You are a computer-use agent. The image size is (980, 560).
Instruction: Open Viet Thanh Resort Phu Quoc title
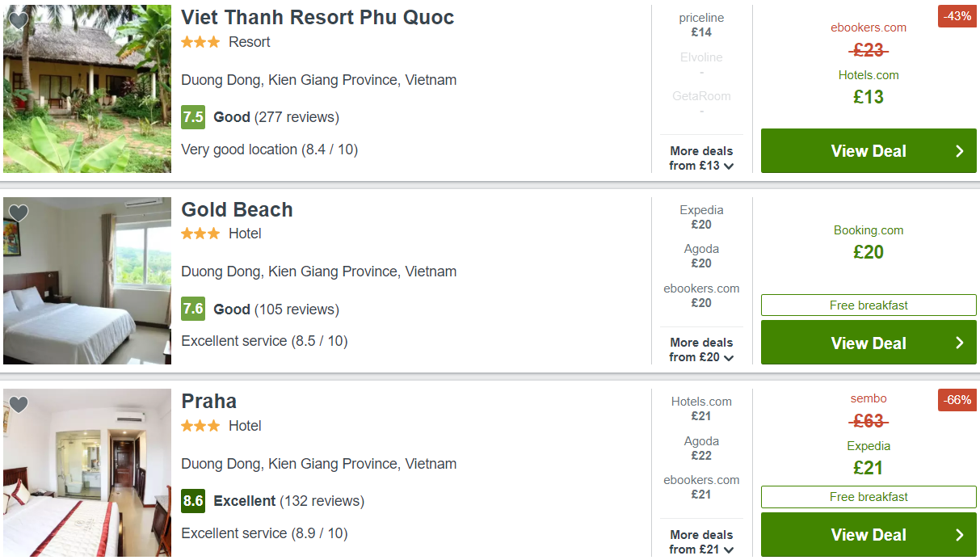318,18
